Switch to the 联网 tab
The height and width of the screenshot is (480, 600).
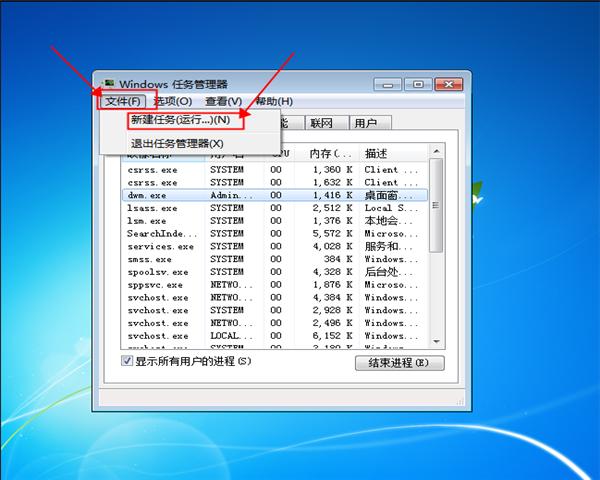(x=326, y=123)
